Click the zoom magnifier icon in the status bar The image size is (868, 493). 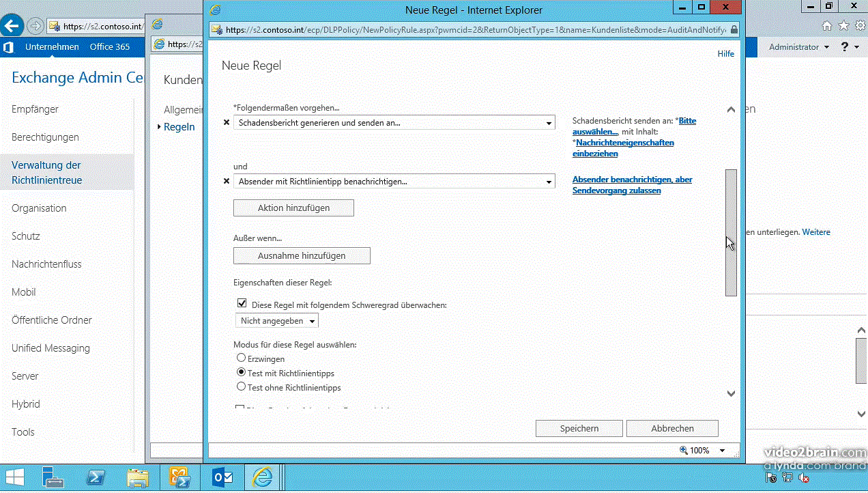pos(684,450)
